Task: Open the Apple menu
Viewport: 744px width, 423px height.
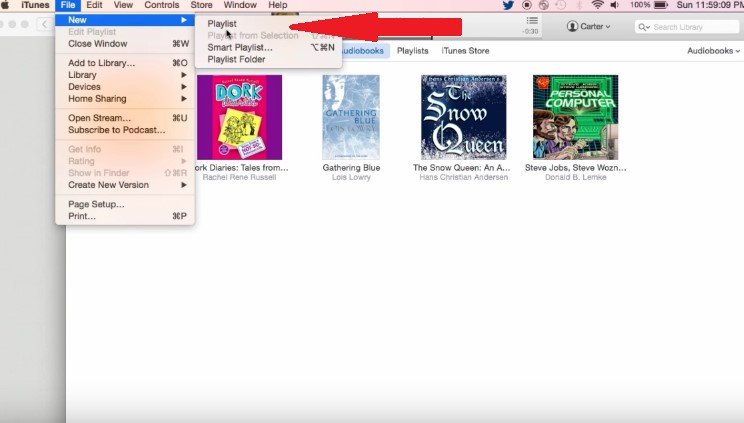Action: pos(4,5)
